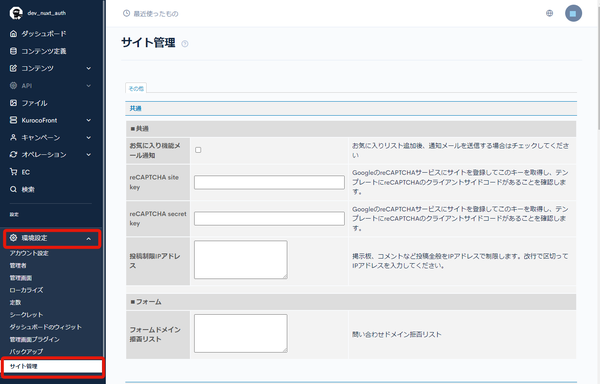Open EC in the sidebar
600x384 pixels.
pos(26,172)
